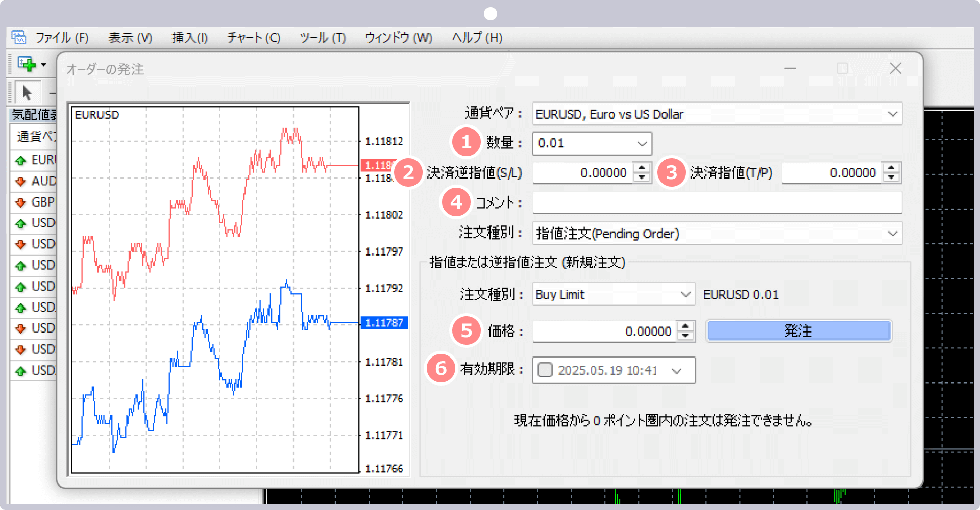Open the ファイル (F) menu
The height and width of the screenshot is (510, 980).
[x=62, y=38]
